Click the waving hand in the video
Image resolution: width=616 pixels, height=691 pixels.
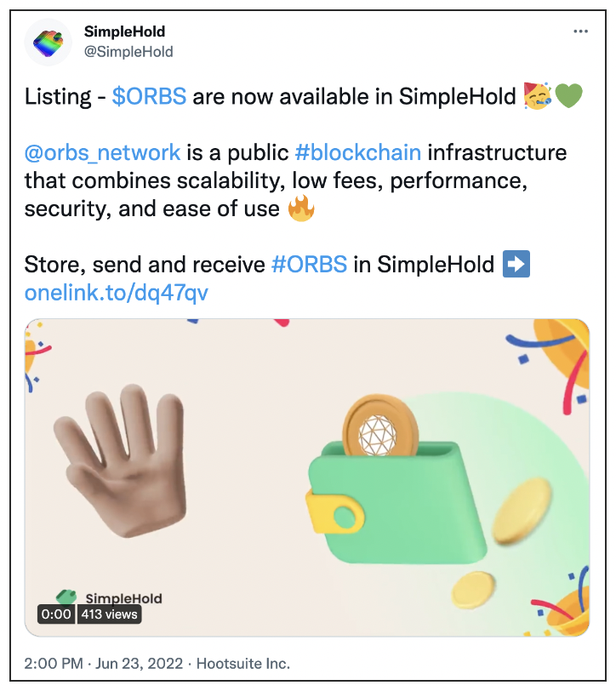[121, 460]
